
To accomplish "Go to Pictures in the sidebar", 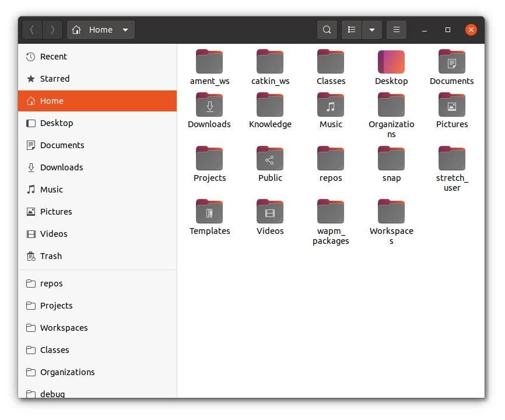I will pyautogui.click(x=97, y=212).
